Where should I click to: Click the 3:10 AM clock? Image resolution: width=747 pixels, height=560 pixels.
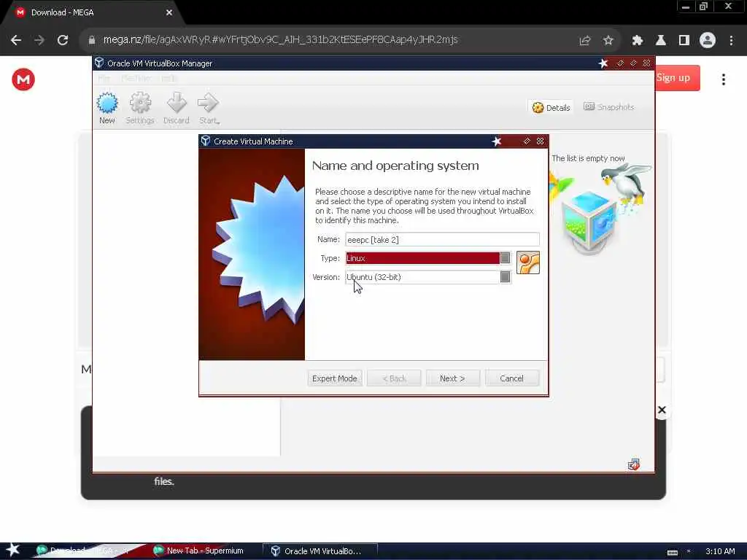click(720, 551)
